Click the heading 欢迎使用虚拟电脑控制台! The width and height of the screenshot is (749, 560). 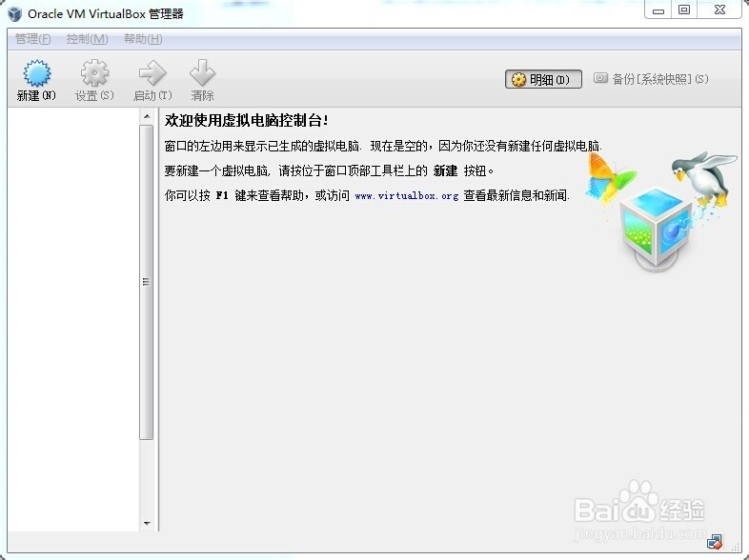point(247,120)
